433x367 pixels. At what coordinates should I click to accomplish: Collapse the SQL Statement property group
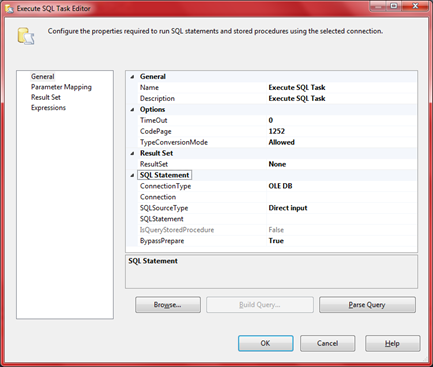[132, 175]
